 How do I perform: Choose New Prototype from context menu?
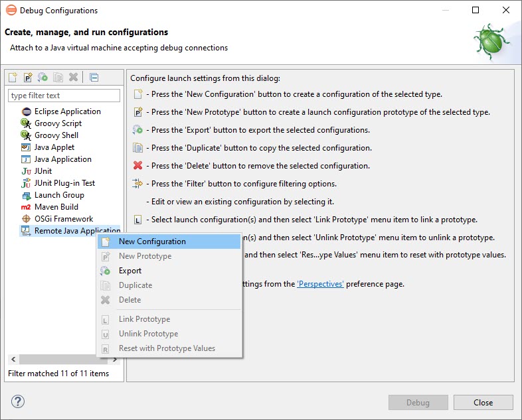coord(169,256)
